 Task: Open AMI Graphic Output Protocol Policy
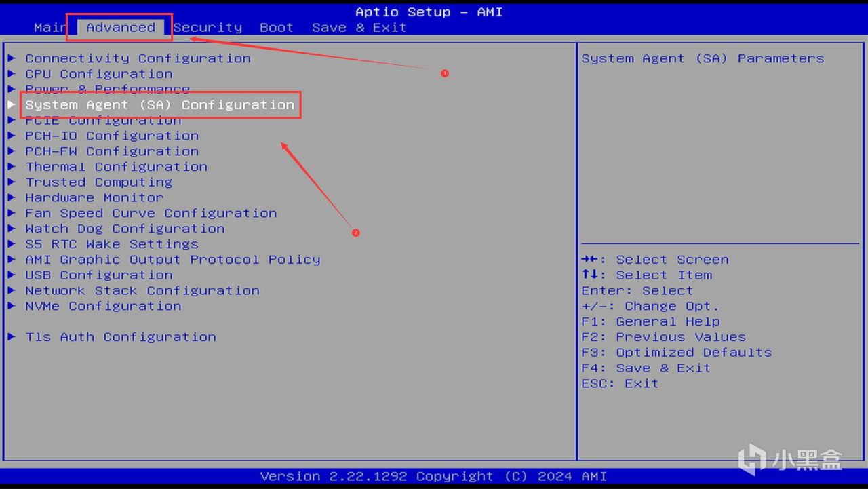coord(173,260)
